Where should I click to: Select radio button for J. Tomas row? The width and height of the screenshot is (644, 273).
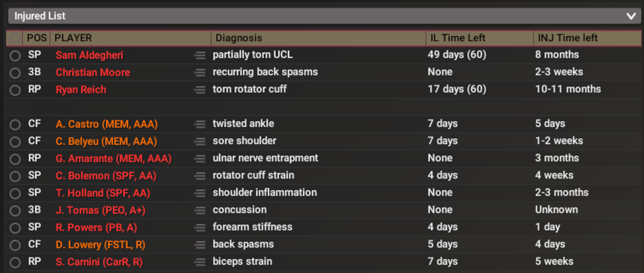coord(15,211)
